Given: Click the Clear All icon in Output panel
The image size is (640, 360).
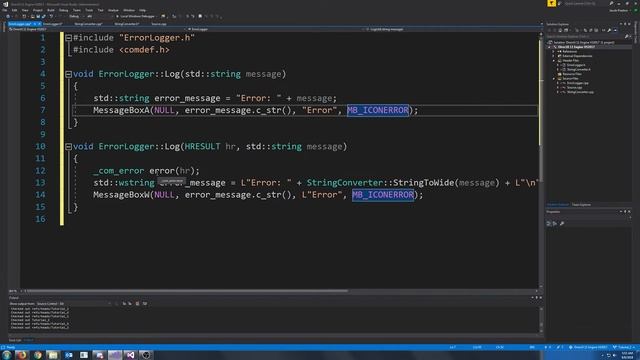Looking at the screenshot, I should pyautogui.click(x=137, y=304).
